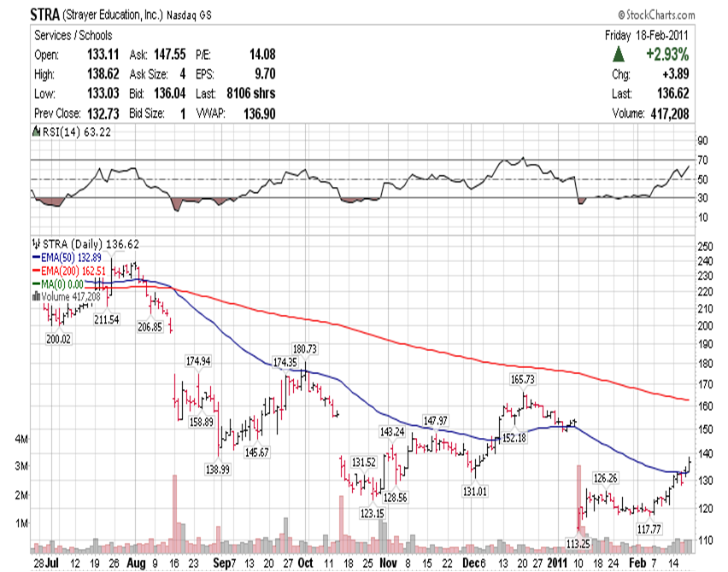
Task: Click the 200.02 price low label
Action: click(x=58, y=339)
